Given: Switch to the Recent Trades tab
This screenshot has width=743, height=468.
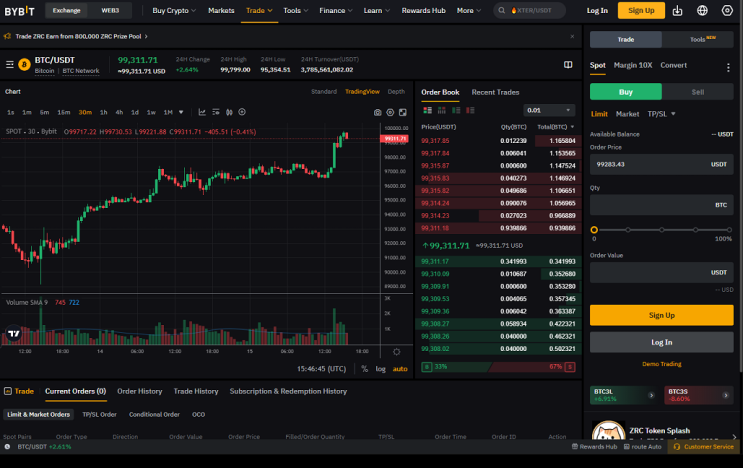Looking at the screenshot, I should (x=495, y=92).
